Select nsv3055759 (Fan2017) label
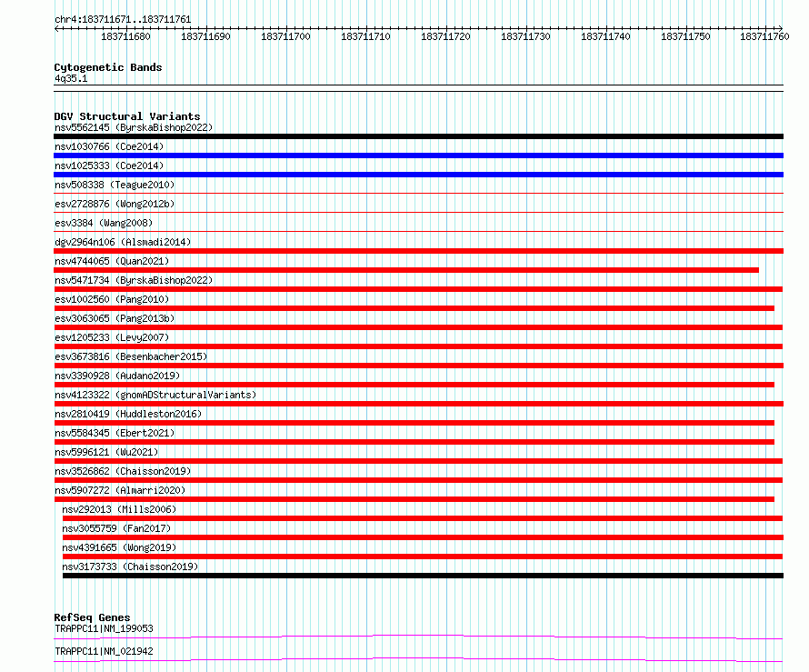 pos(116,528)
